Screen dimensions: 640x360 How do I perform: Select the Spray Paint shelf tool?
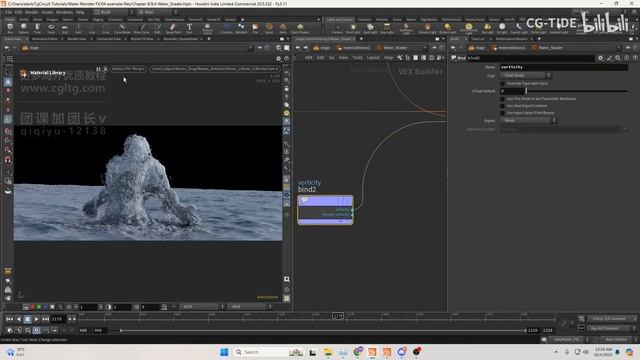click(173, 28)
